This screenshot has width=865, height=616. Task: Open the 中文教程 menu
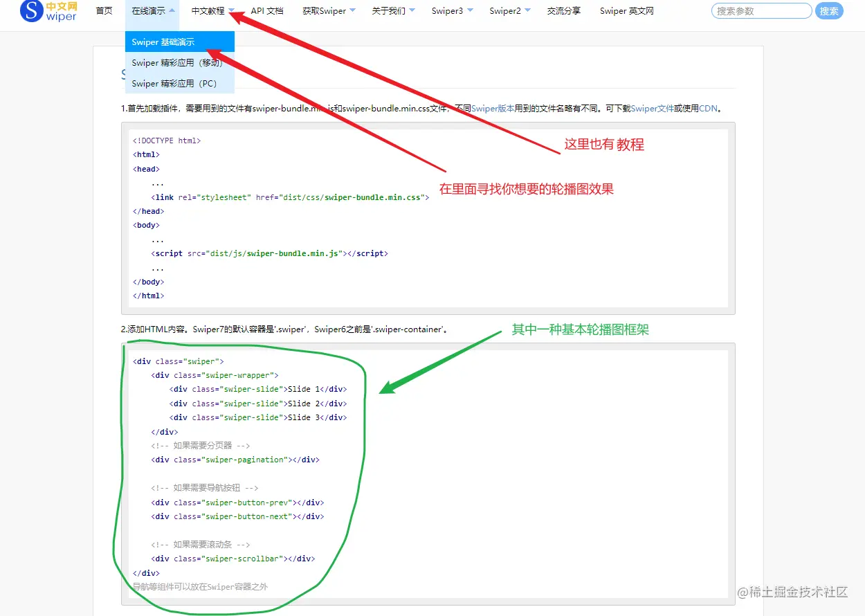pyautogui.click(x=208, y=11)
